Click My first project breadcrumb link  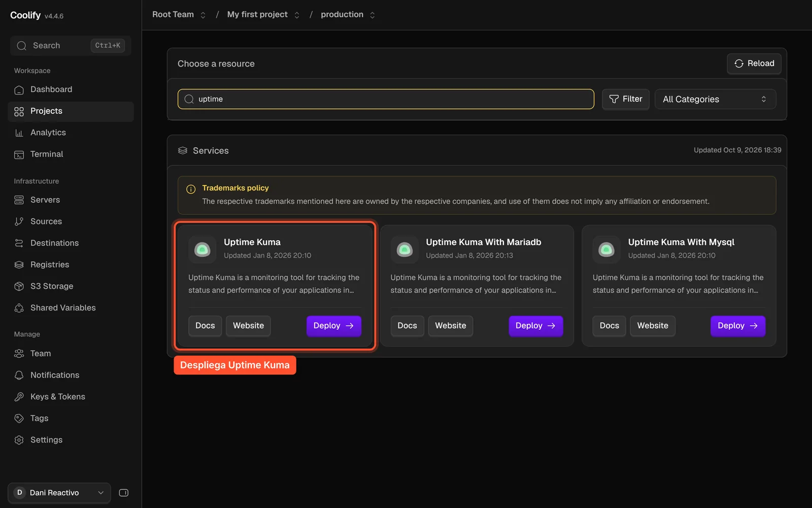pos(257,15)
